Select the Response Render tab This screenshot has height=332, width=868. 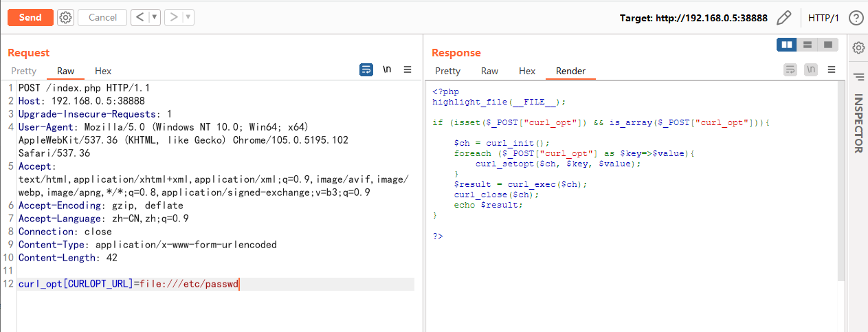click(x=571, y=71)
